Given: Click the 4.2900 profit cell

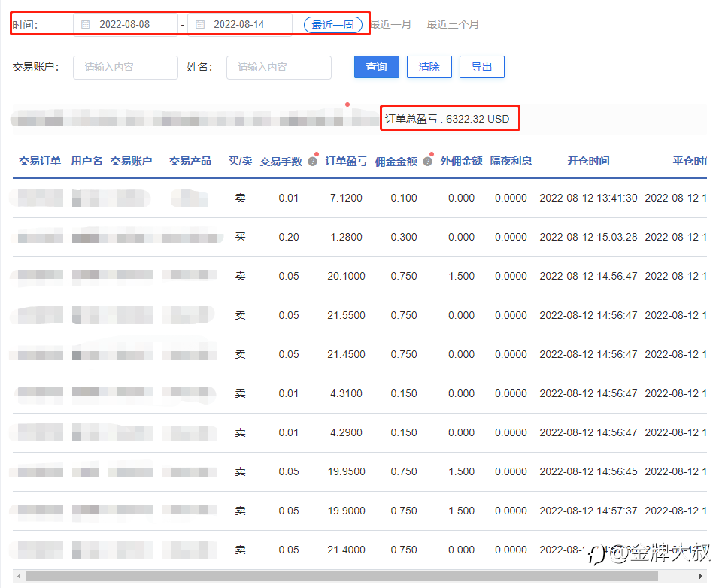Looking at the screenshot, I should [x=346, y=432].
